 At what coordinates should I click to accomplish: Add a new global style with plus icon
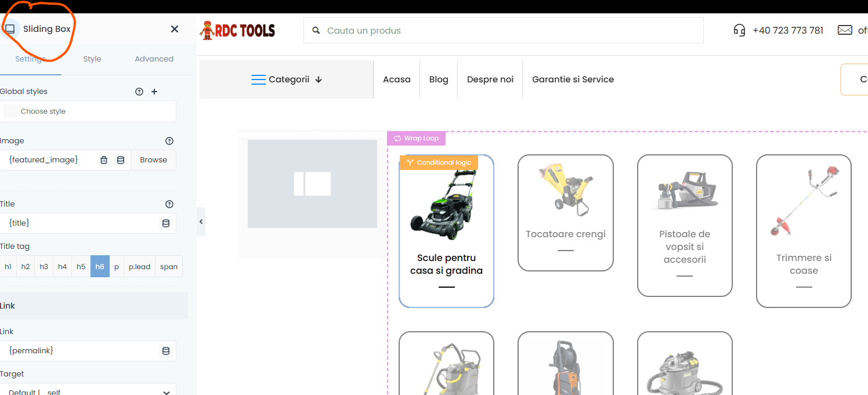pos(154,92)
